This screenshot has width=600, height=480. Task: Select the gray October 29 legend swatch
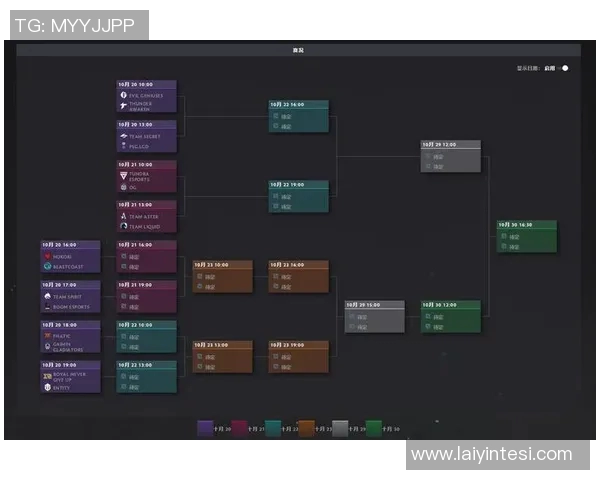click(x=340, y=428)
